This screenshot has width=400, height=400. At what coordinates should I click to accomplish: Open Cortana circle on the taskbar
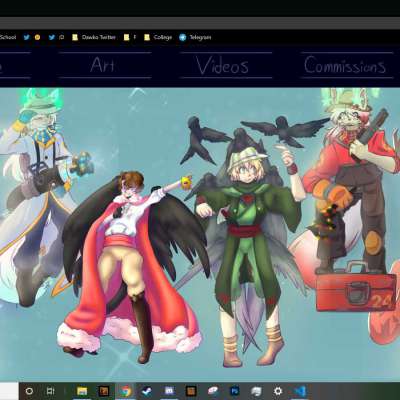point(29,391)
